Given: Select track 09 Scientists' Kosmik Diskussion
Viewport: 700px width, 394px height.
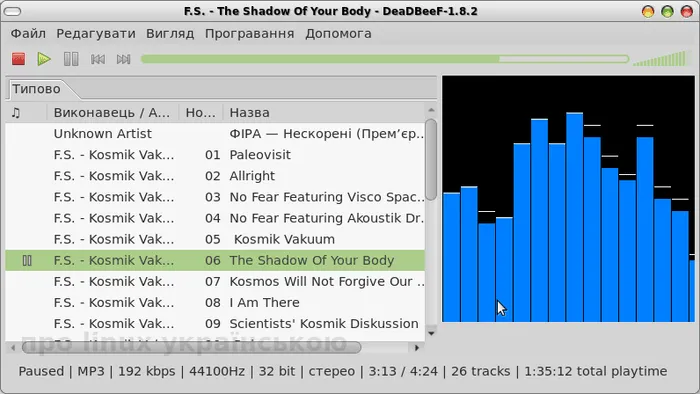Looking at the screenshot, I should 215,323.
